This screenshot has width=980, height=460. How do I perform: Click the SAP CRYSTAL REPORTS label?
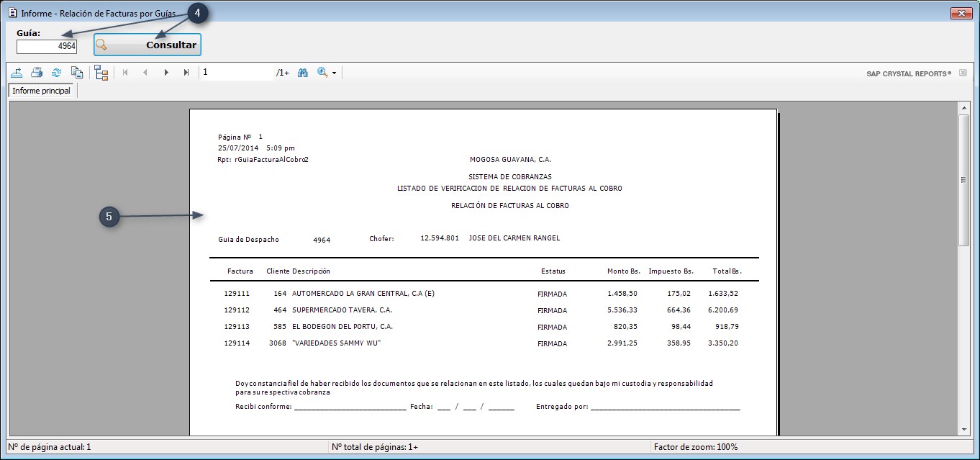(x=909, y=73)
